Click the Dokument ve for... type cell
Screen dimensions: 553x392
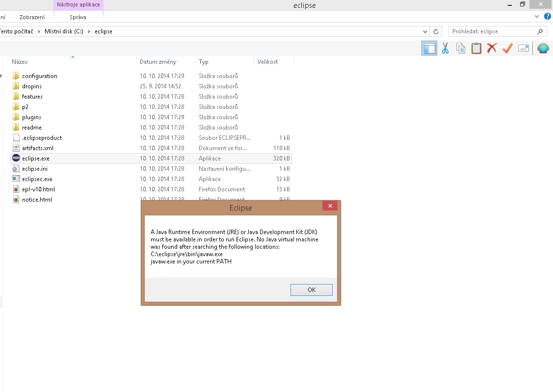click(x=223, y=148)
